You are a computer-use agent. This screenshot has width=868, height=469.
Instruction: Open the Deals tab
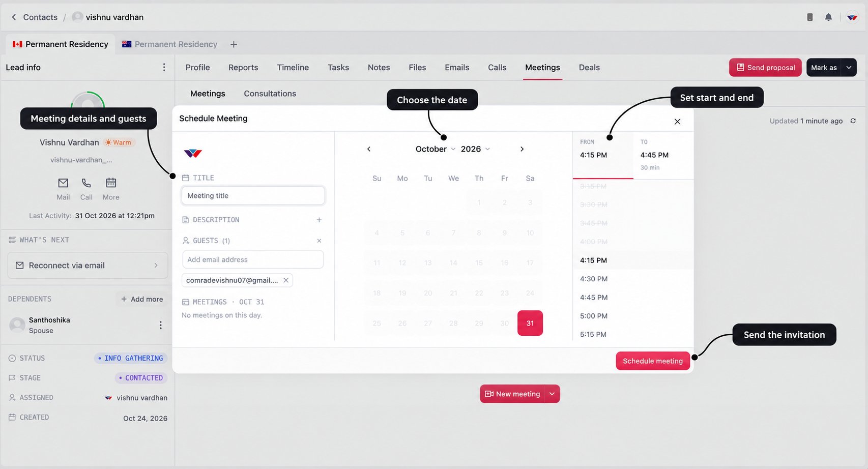589,68
